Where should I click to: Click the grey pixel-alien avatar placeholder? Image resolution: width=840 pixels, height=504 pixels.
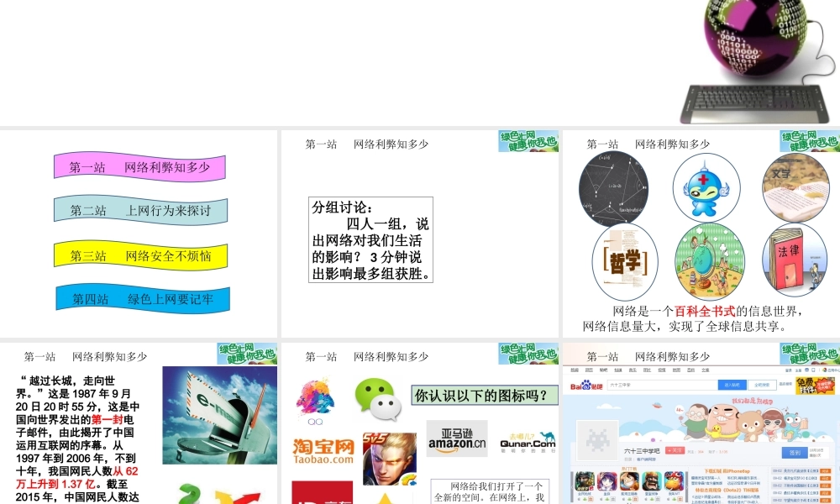(597, 441)
